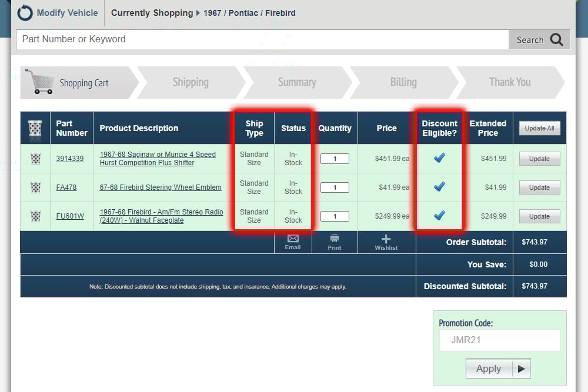The height and width of the screenshot is (392, 588).
Task: Click the Ship Type column header
Action: tap(254, 128)
